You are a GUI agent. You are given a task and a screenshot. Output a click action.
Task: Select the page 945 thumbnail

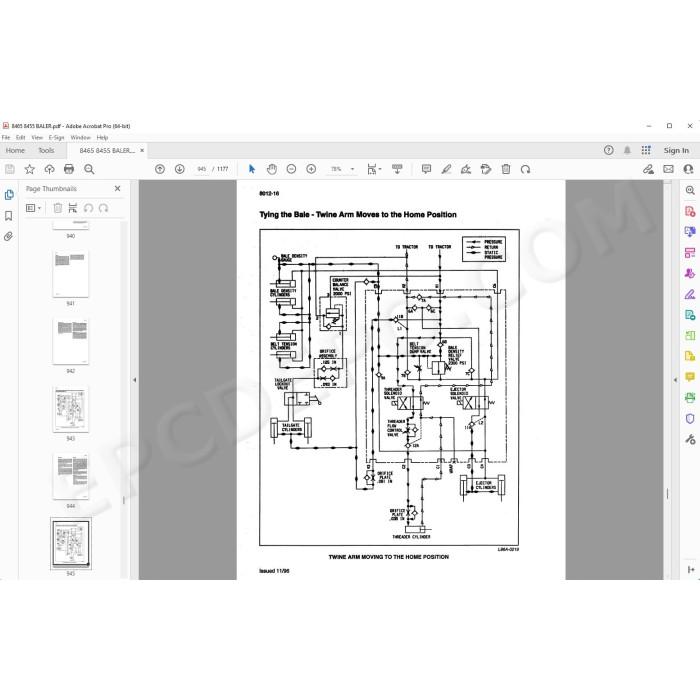tap(71, 543)
